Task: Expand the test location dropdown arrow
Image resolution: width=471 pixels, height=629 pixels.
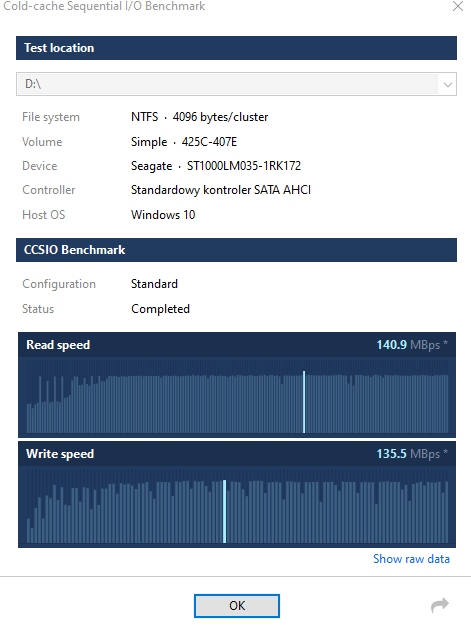Action: pos(448,84)
